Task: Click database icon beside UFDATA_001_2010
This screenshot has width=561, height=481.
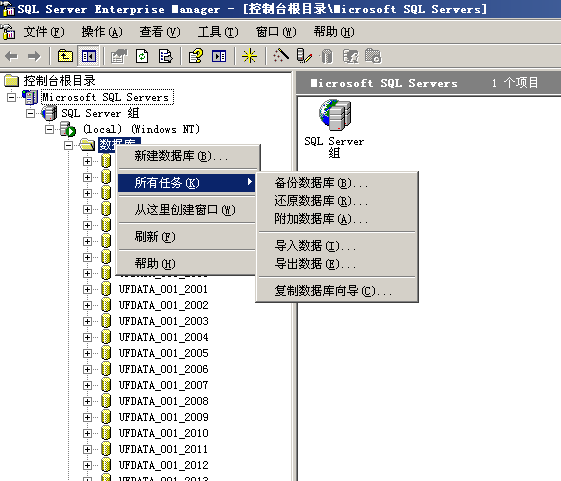Action: (x=106, y=433)
